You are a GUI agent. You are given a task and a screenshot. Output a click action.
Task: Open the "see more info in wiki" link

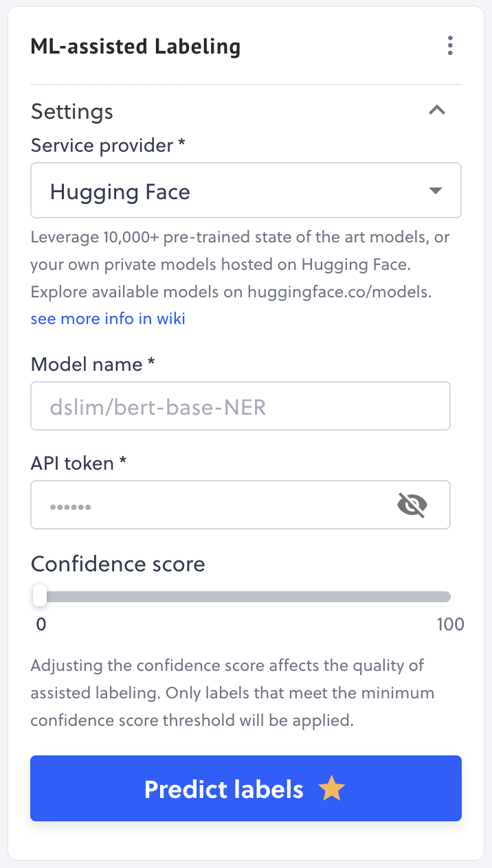108,319
